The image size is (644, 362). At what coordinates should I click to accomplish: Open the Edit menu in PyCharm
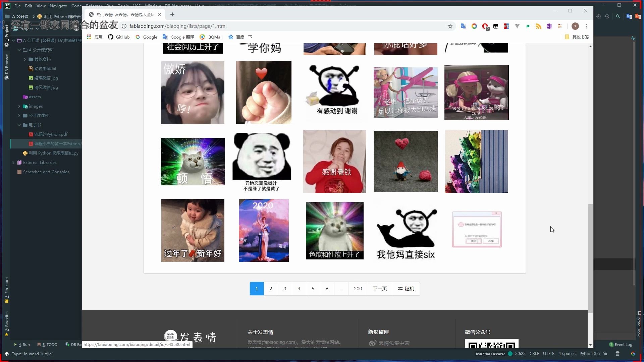(29, 6)
